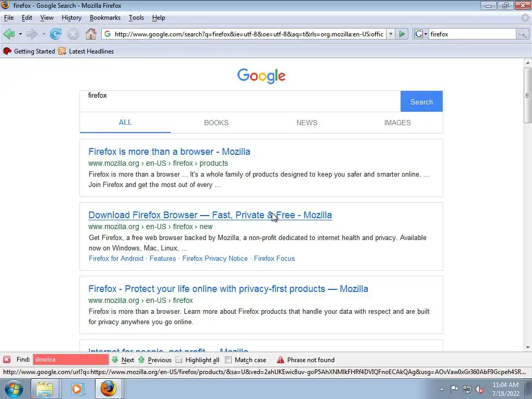Screen dimensions: 532x399
Task: Open the Windows Start menu
Action: pos(14,389)
